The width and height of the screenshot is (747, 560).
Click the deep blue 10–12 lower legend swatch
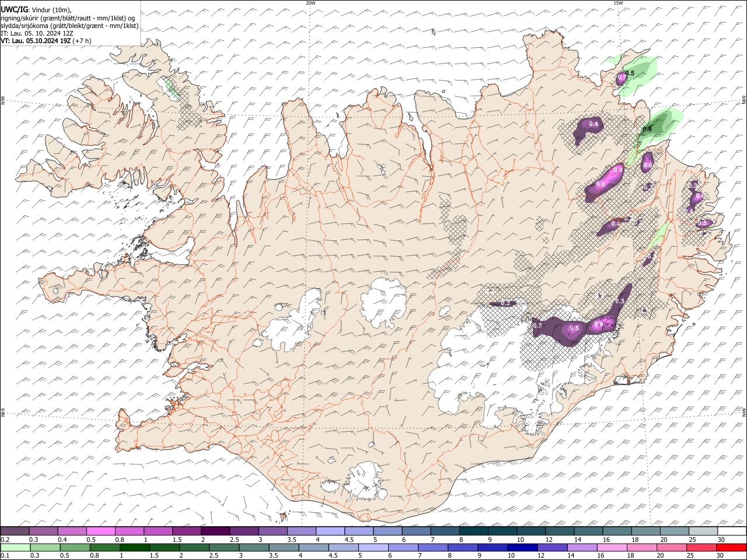(x=522, y=548)
